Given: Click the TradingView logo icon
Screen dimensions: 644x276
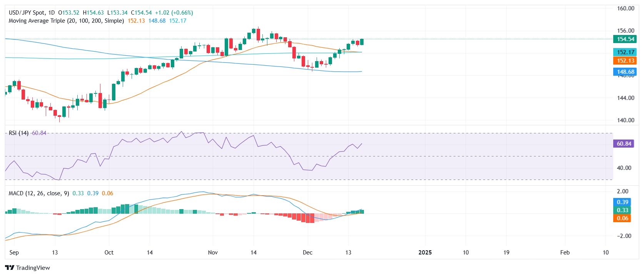Looking at the screenshot, I should point(10,268).
